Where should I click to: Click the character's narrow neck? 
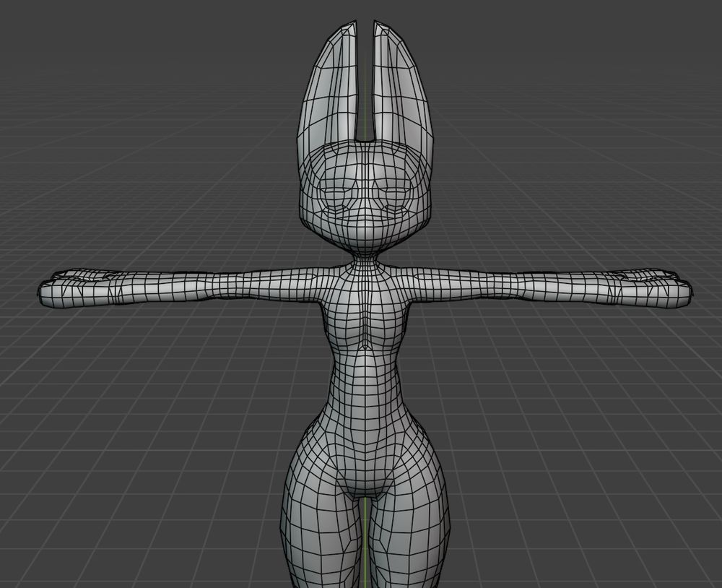point(365,260)
